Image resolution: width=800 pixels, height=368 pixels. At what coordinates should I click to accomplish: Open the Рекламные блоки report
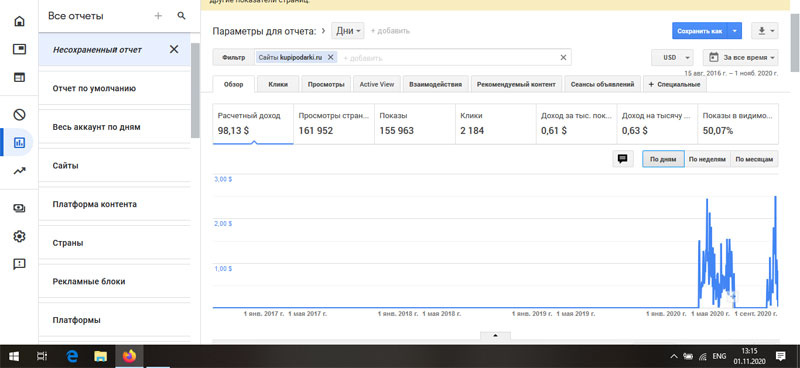[x=114, y=281]
